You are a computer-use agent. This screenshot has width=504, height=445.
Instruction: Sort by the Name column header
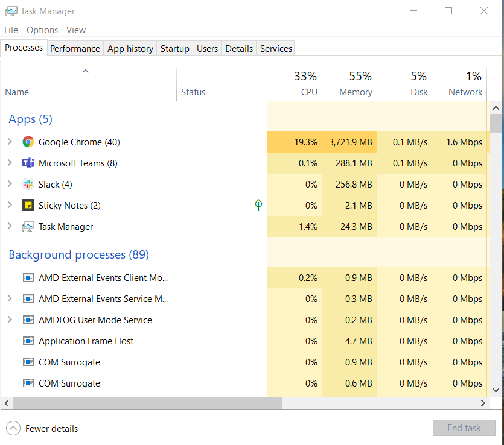point(88,84)
